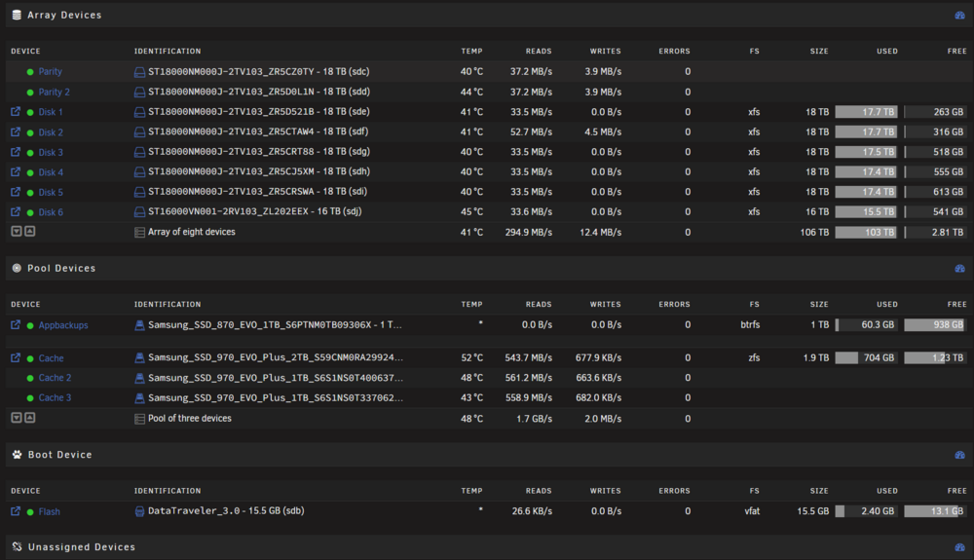The width and height of the screenshot is (974, 560).
Task: Click the browse icon next to Flash
Action: pyautogui.click(x=16, y=511)
